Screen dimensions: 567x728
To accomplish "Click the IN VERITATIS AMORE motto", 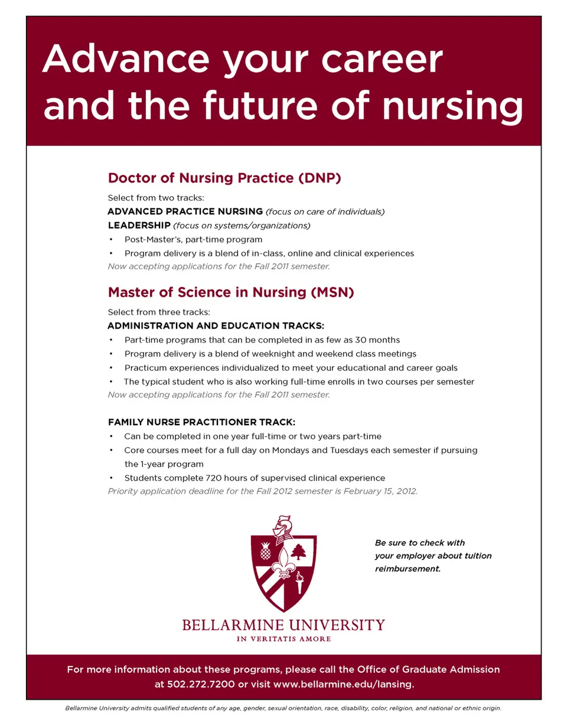I will click(x=283, y=639).
